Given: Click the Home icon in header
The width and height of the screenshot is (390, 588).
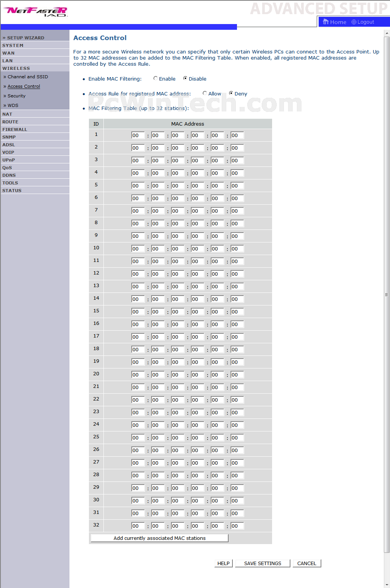Looking at the screenshot, I should (326, 22).
